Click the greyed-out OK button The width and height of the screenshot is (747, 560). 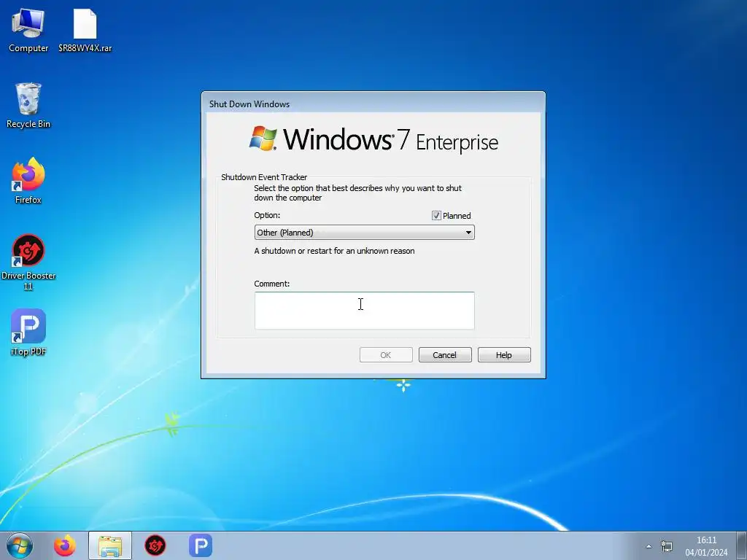[386, 355]
